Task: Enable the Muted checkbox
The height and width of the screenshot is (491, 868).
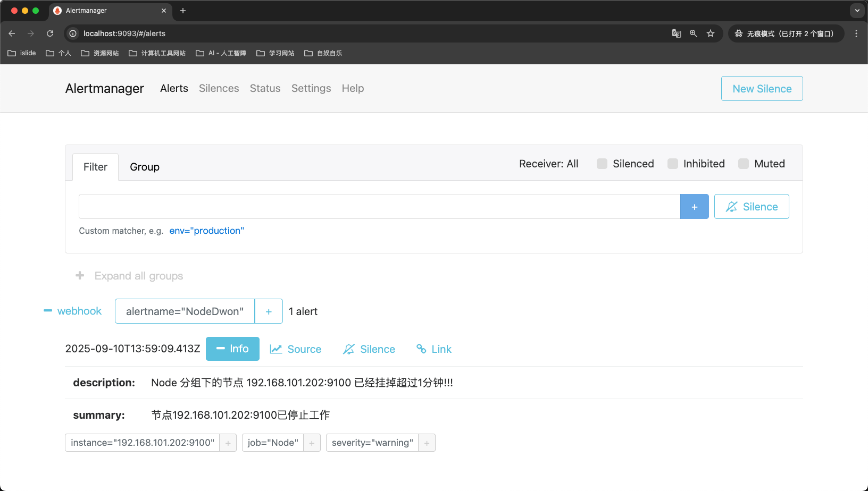Action: (x=742, y=164)
